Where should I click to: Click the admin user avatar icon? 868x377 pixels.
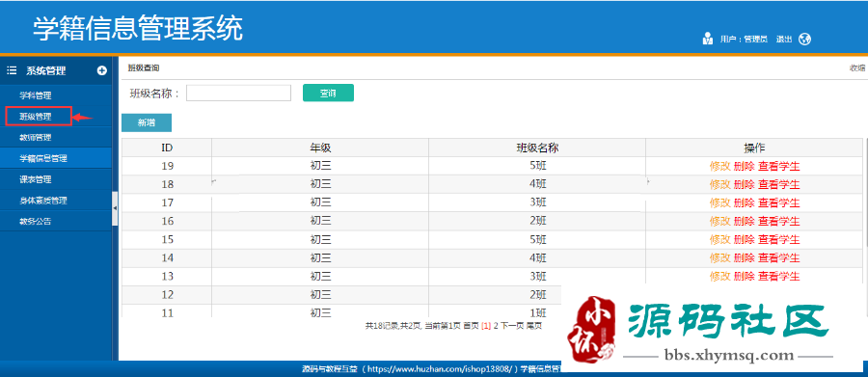708,39
